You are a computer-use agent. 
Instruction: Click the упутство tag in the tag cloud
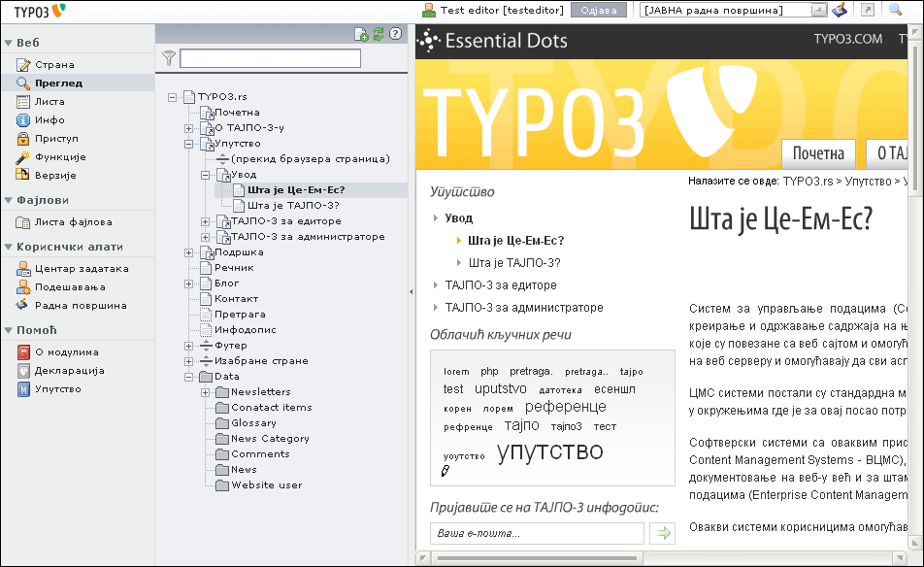pyautogui.click(x=549, y=450)
